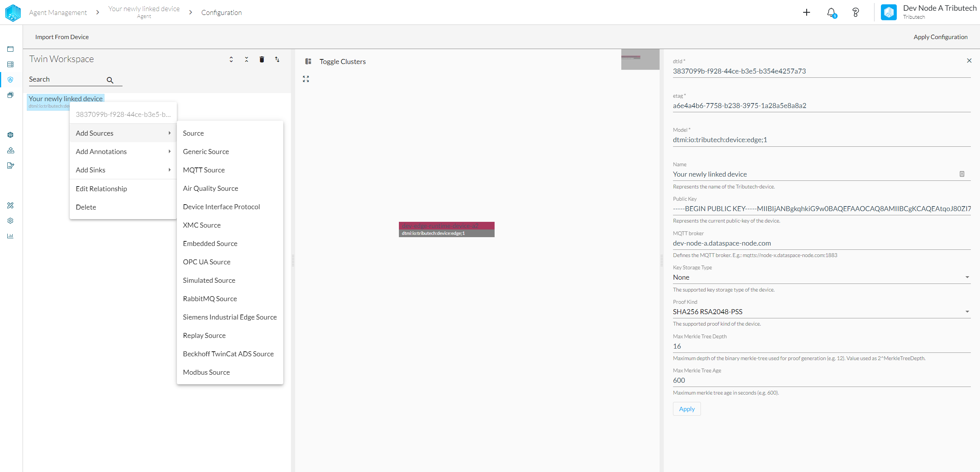Select Source from the submenu

point(230,133)
